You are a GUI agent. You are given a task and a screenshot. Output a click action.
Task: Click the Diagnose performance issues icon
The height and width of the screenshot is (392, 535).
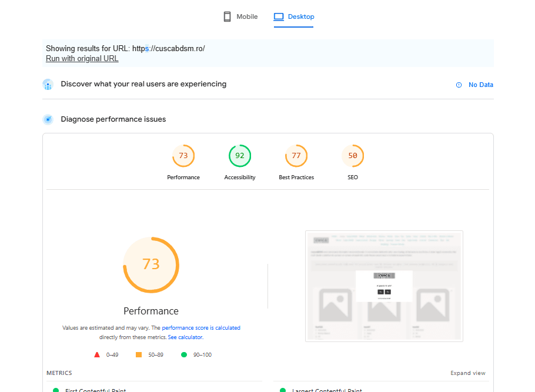[48, 120]
